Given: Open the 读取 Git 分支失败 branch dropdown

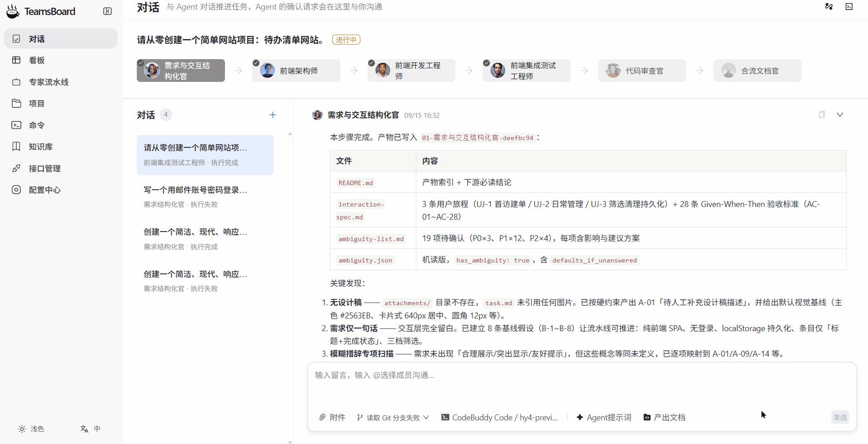Looking at the screenshot, I should click(393, 417).
